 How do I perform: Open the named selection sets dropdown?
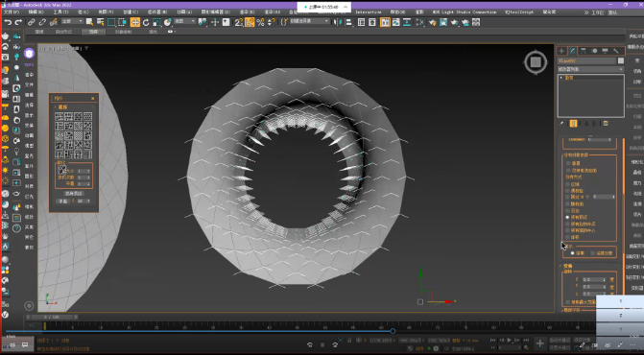pyautogui.click(x=310, y=21)
